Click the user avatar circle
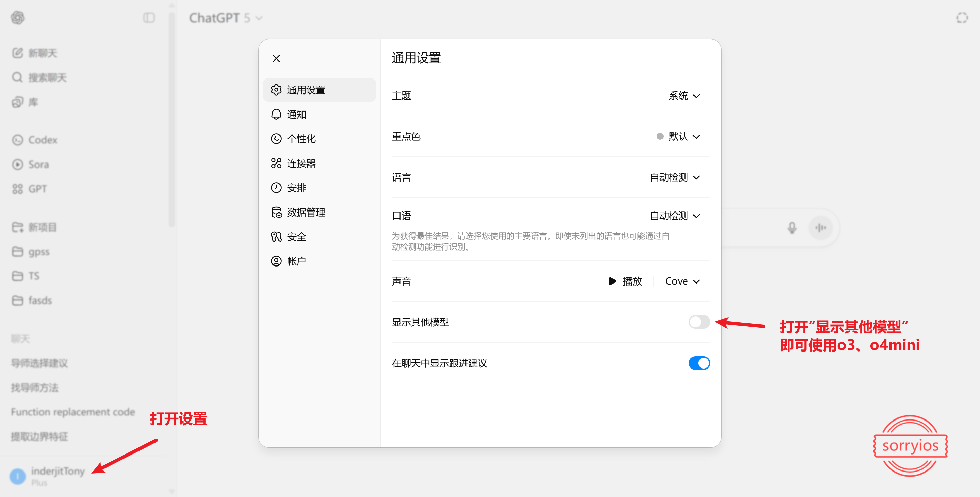This screenshot has height=497, width=980. 17,476
